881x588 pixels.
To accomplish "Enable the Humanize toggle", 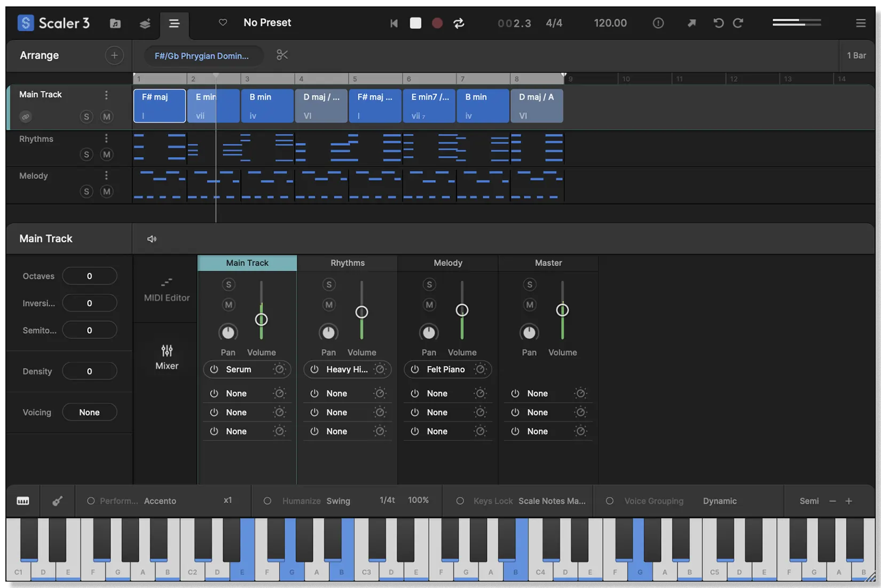I will pos(268,501).
